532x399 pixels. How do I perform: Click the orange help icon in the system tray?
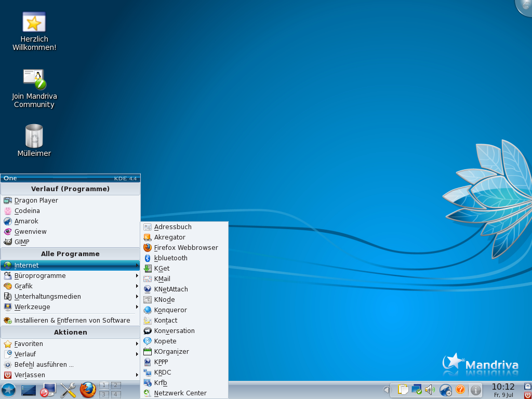(460, 390)
